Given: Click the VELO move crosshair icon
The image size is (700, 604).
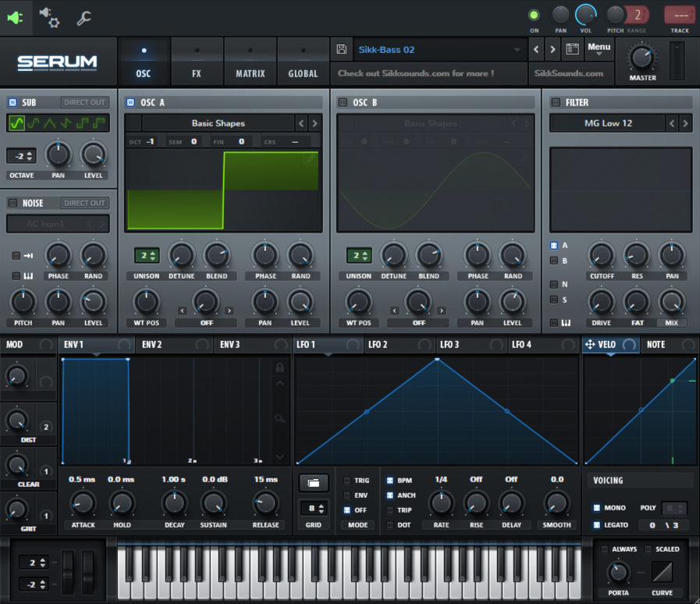Looking at the screenshot, I should click(x=590, y=345).
